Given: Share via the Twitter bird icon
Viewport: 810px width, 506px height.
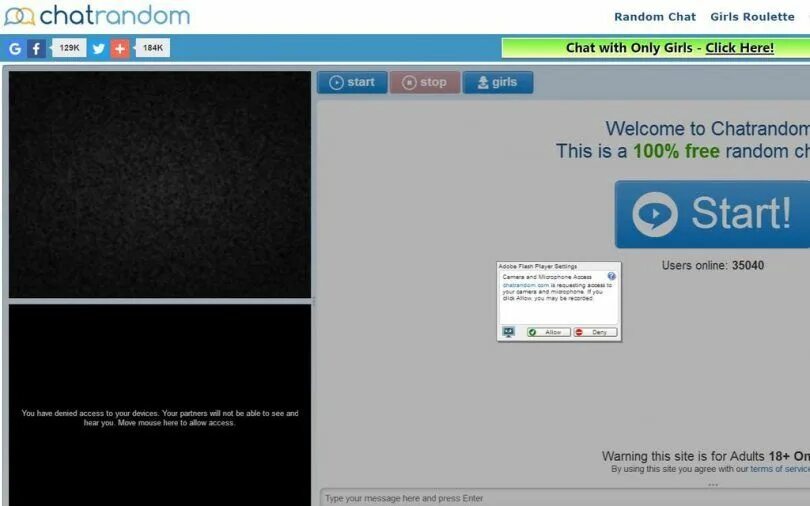Looking at the screenshot, I should pos(98,49).
